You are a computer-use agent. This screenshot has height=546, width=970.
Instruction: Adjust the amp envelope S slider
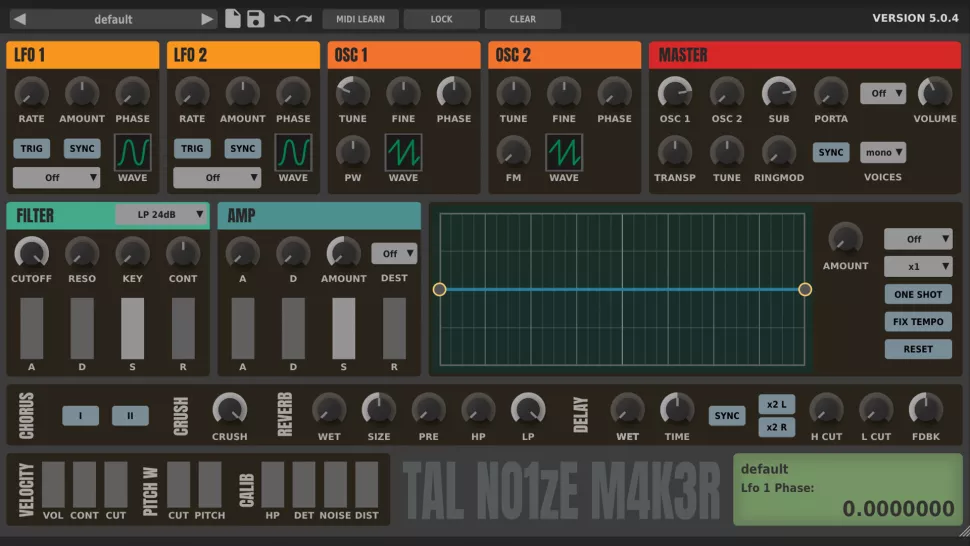coord(343,328)
